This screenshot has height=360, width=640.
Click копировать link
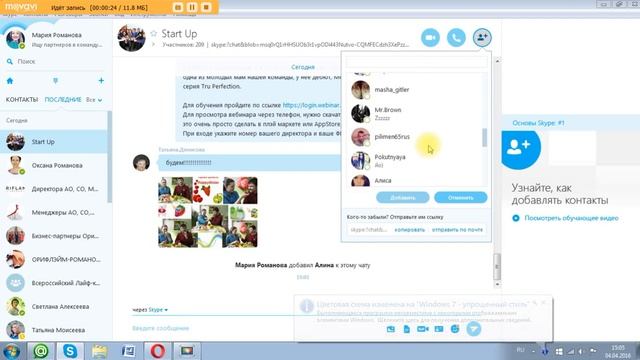[x=410, y=230]
